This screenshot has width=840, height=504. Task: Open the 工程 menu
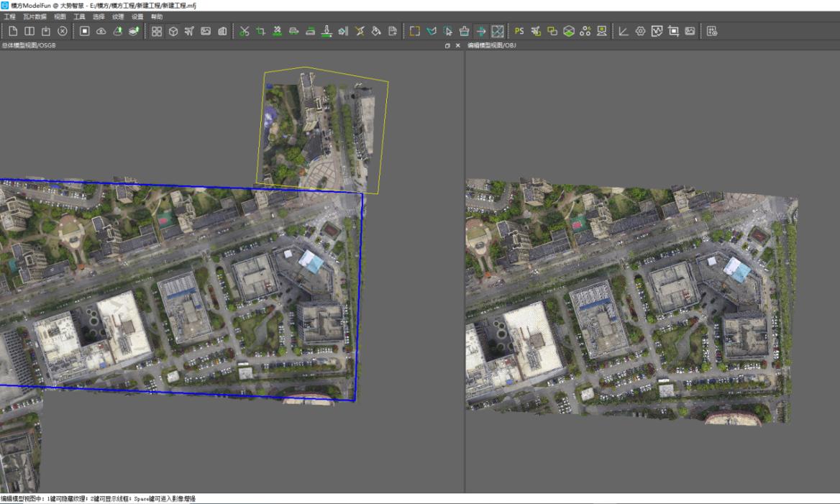click(10, 17)
